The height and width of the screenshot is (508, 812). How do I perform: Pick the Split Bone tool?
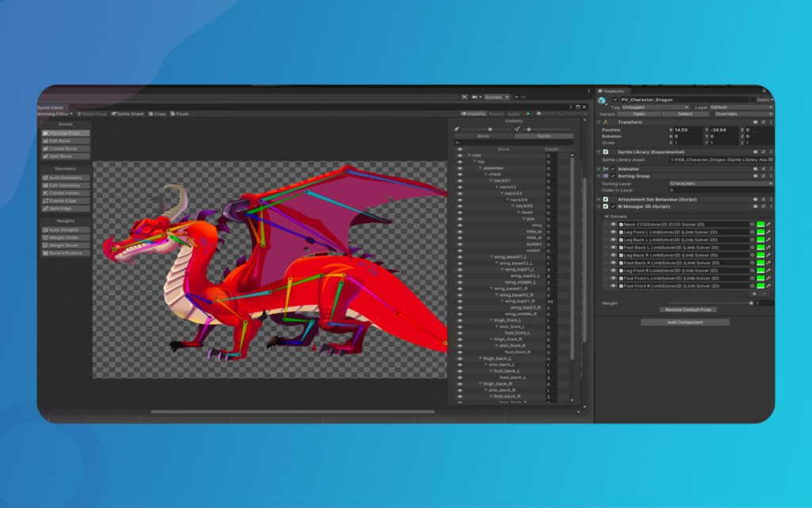(x=66, y=156)
